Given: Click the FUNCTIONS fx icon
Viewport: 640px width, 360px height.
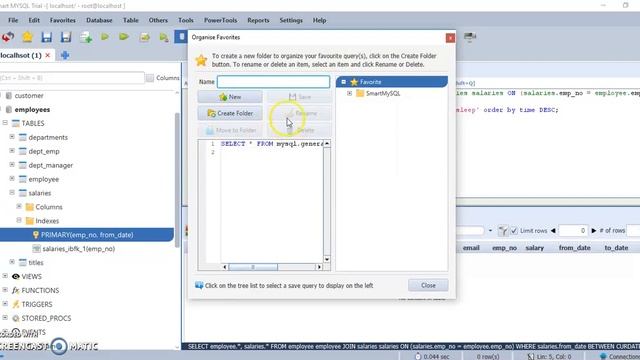Looking at the screenshot, I should [16, 290].
